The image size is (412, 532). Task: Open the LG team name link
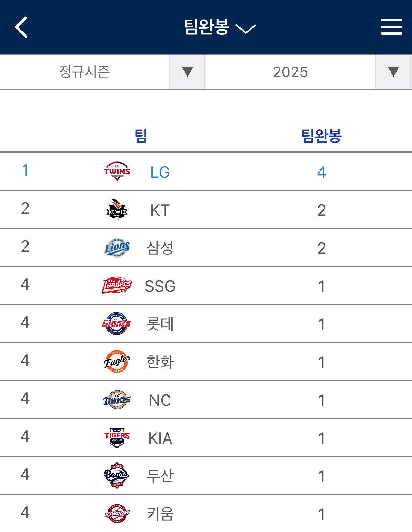(160, 172)
